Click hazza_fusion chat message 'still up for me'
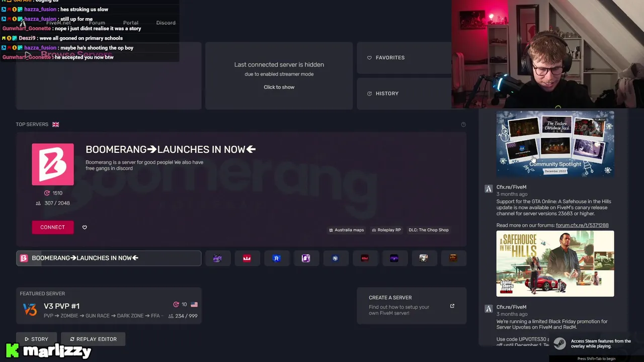 tap(76, 19)
